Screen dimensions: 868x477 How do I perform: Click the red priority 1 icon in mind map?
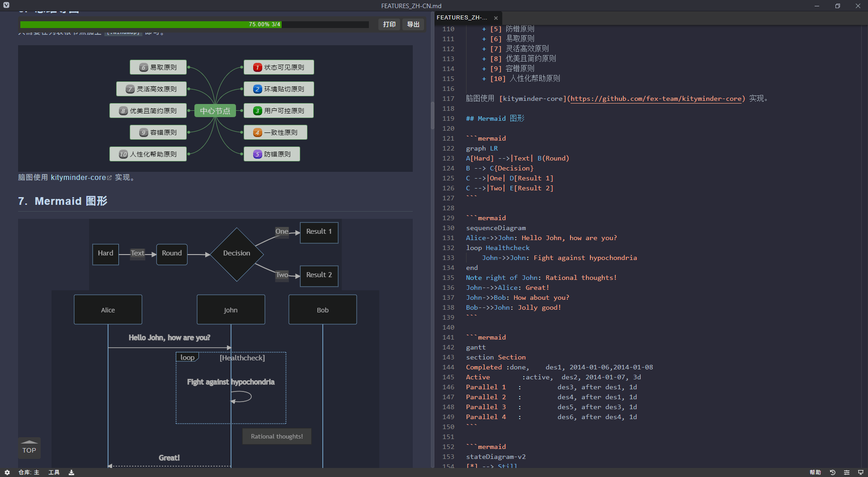point(257,67)
